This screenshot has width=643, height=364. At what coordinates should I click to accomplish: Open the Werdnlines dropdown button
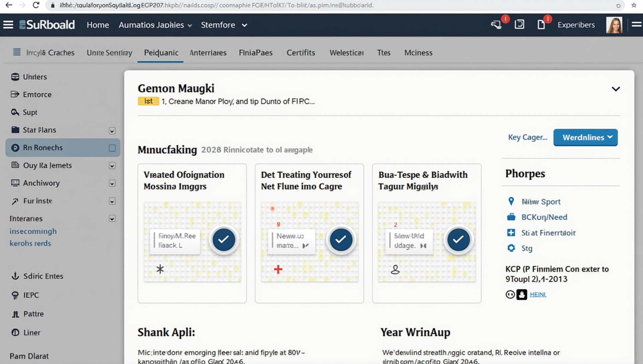[x=585, y=138]
